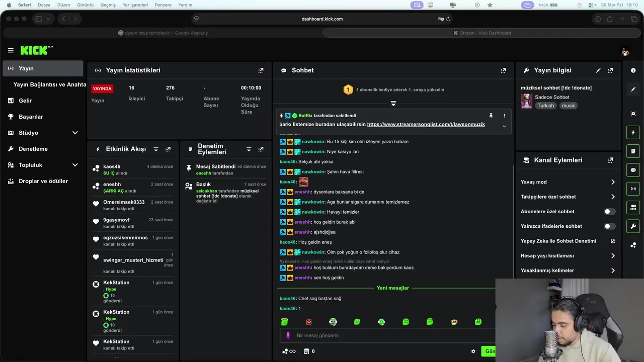
Task: Open the Sadece Sohbet category thumbnail
Action: (x=526, y=101)
